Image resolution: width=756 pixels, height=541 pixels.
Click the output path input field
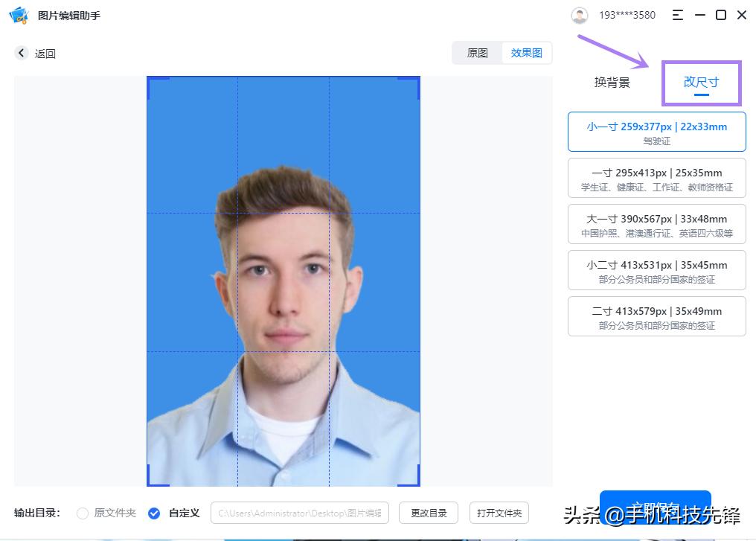[x=299, y=513]
